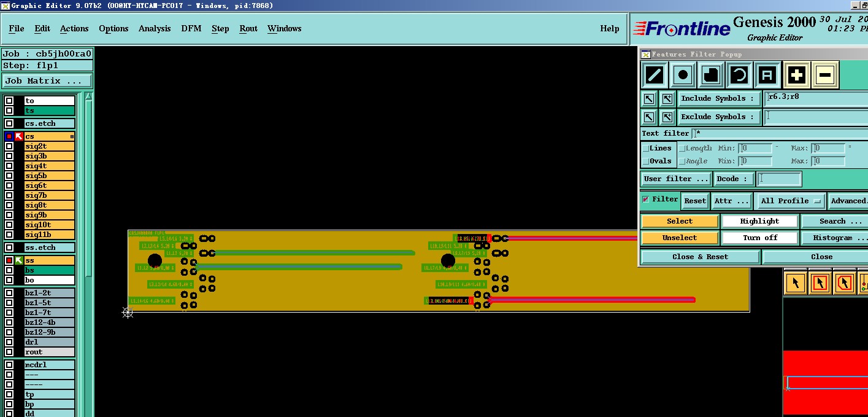Click the Exclude Symbols : button
Viewport: 868px width, 417px height.
click(x=718, y=117)
